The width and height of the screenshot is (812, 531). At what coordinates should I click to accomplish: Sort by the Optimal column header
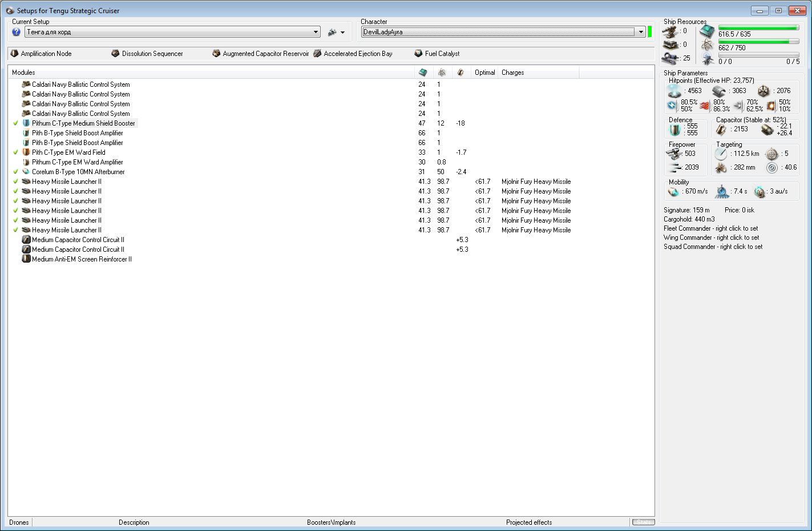pos(484,73)
